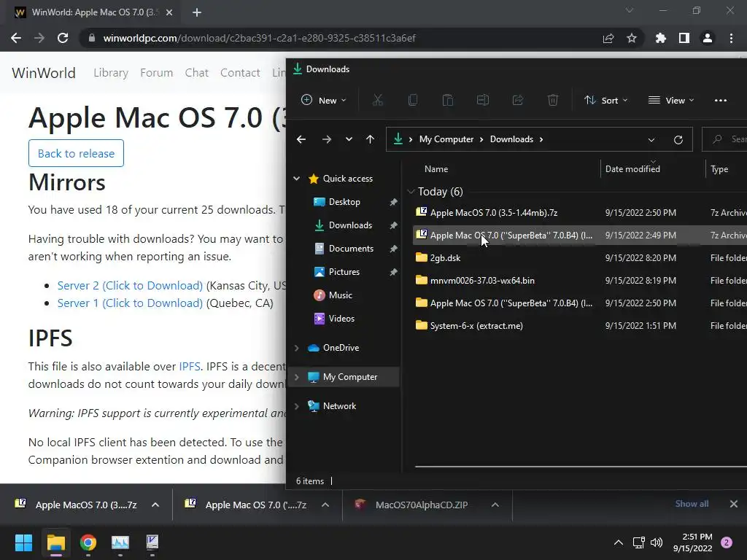Image resolution: width=747 pixels, height=560 pixels.
Task: Collapse the Quick access tree
Action: pyautogui.click(x=296, y=178)
